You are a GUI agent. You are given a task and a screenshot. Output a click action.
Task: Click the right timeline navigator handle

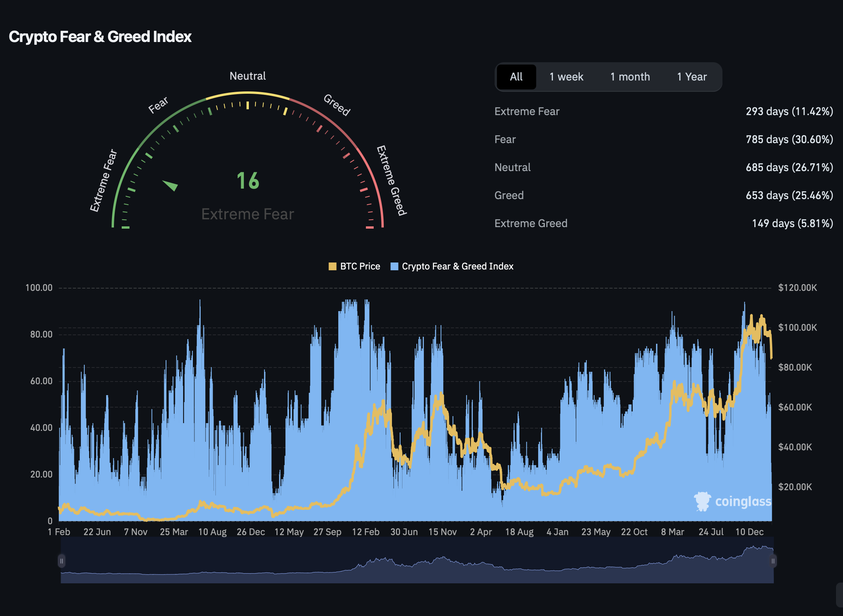[x=773, y=561]
